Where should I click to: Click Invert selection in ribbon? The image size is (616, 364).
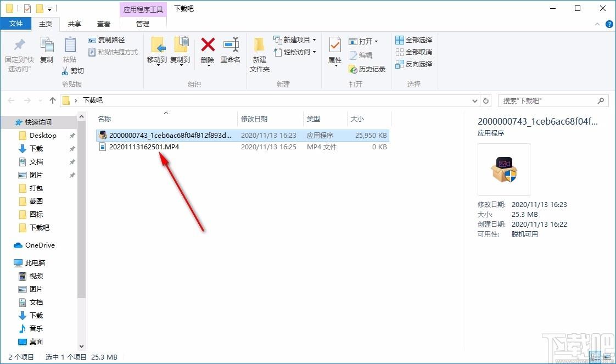(413, 64)
